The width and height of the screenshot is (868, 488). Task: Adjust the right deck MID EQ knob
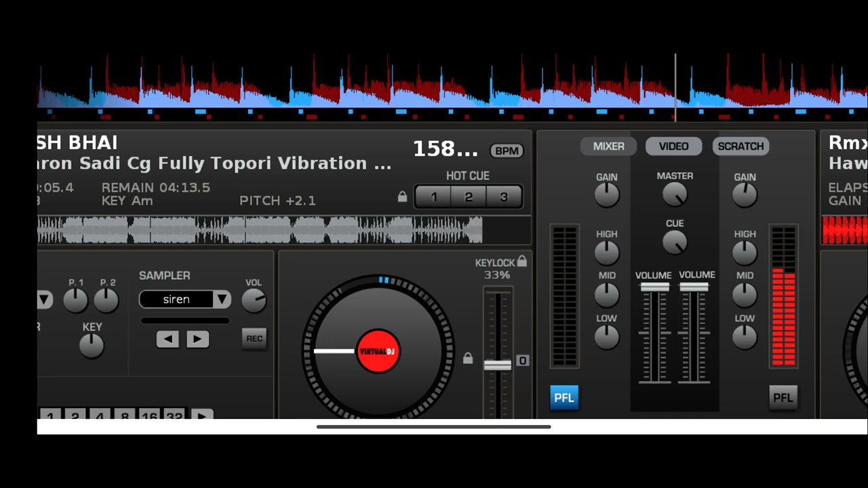coord(745,295)
